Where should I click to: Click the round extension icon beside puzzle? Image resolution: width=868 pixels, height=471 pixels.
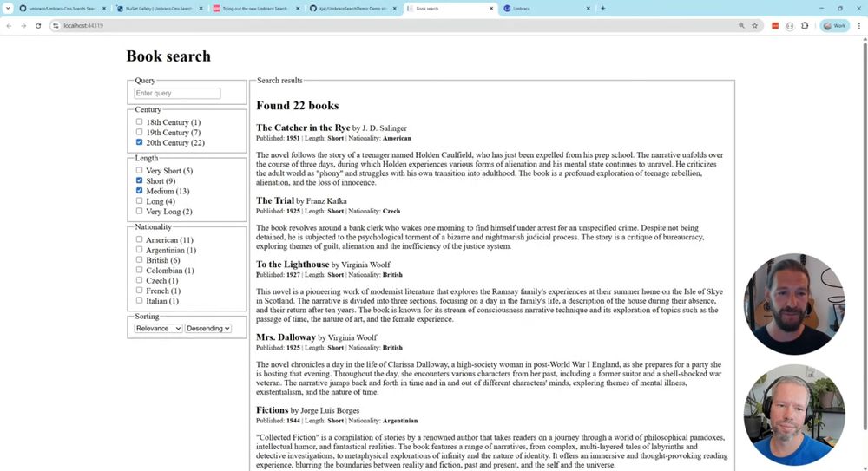click(790, 25)
